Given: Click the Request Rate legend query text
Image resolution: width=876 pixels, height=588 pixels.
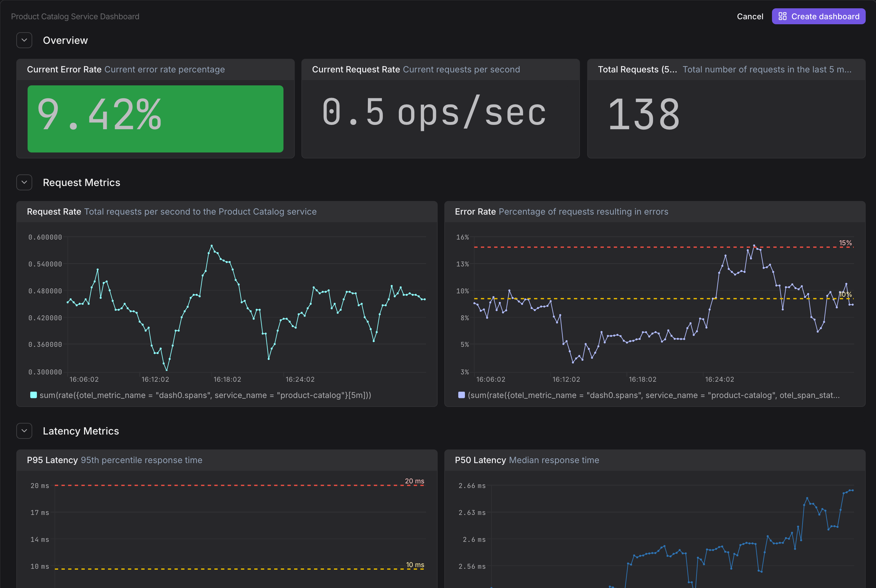Looking at the screenshot, I should pos(205,395).
